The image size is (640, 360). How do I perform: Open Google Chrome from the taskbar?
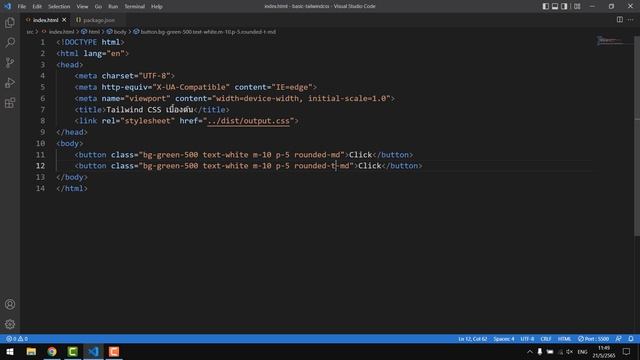coord(52,351)
